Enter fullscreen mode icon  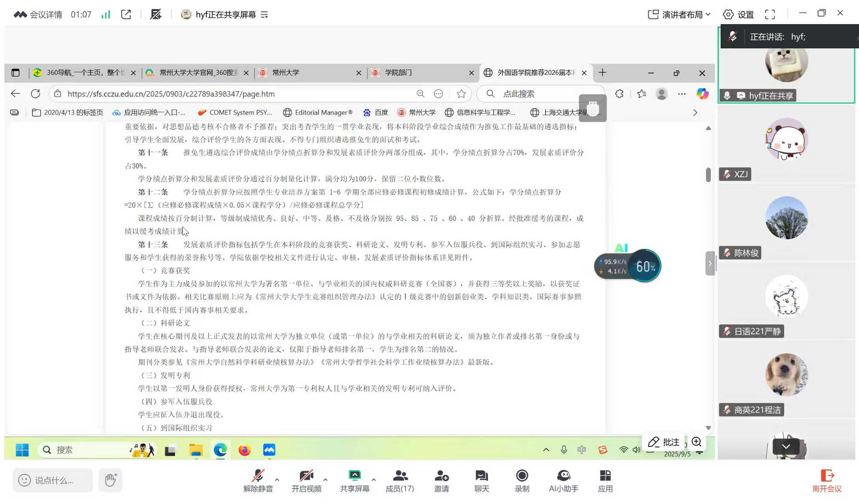[770, 15]
